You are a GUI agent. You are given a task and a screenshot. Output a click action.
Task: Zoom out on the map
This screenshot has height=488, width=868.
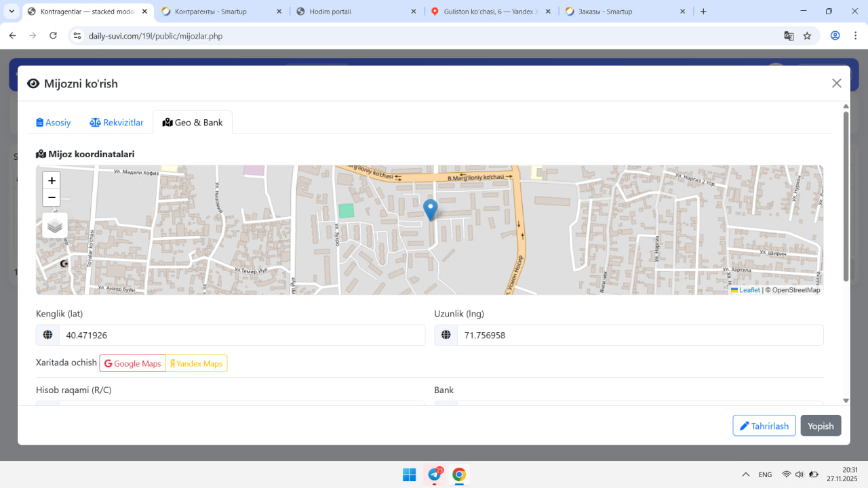(x=52, y=198)
